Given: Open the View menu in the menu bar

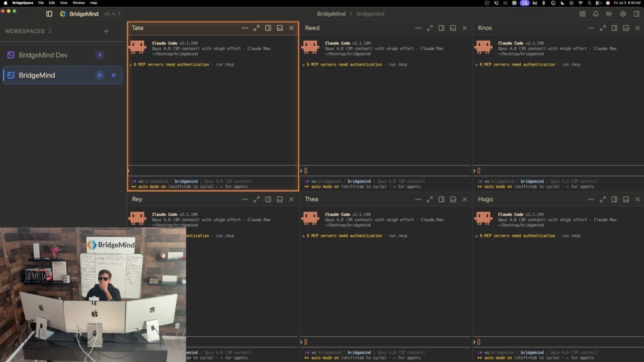Looking at the screenshot, I should click(63, 3).
